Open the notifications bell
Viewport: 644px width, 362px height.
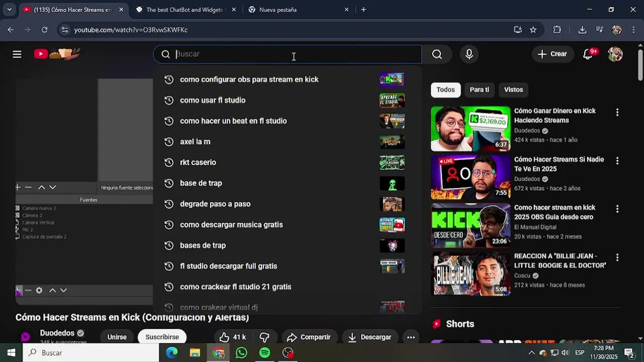point(588,54)
